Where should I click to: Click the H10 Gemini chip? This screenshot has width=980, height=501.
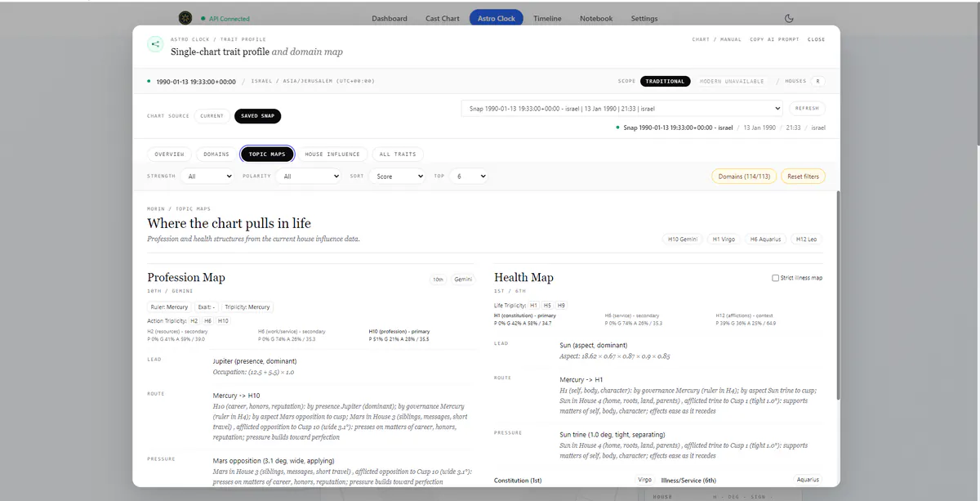click(x=682, y=239)
